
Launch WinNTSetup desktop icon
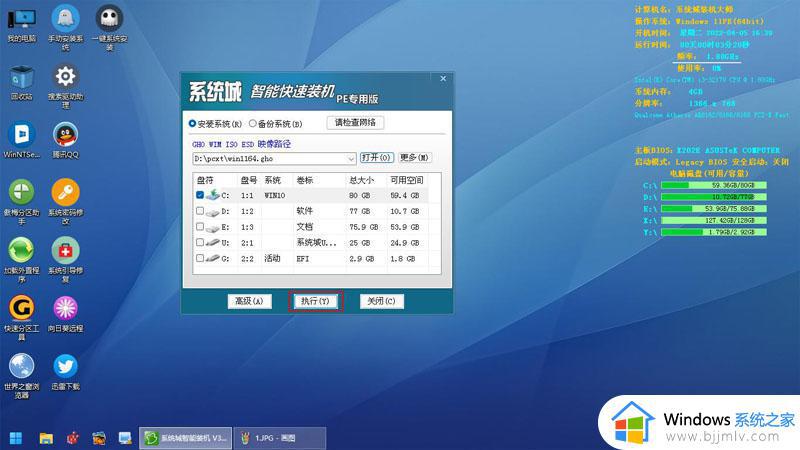(x=22, y=140)
